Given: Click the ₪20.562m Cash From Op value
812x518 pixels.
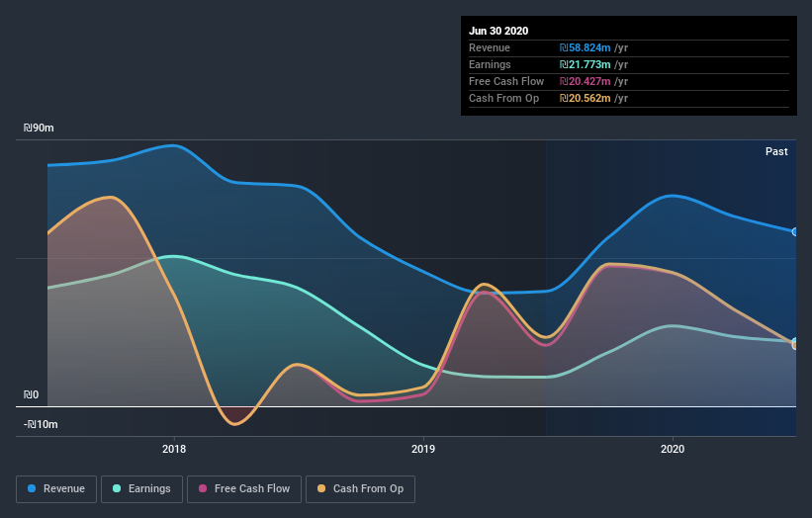Looking at the screenshot, I should 585,98.
